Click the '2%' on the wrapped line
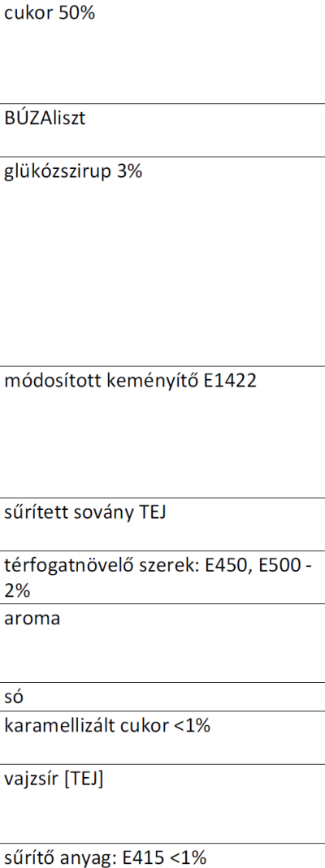325x868 pixels. [17, 591]
